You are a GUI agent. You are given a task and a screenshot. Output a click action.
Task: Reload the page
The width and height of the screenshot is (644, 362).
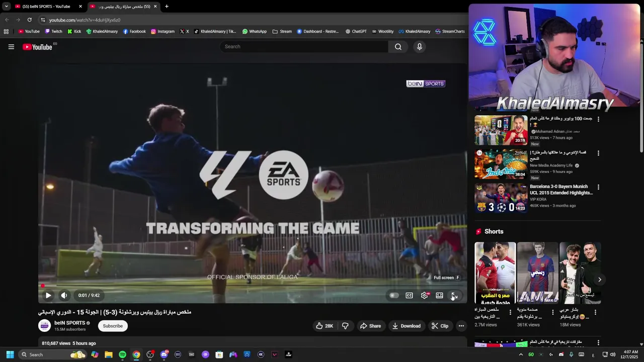tap(29, 20)
